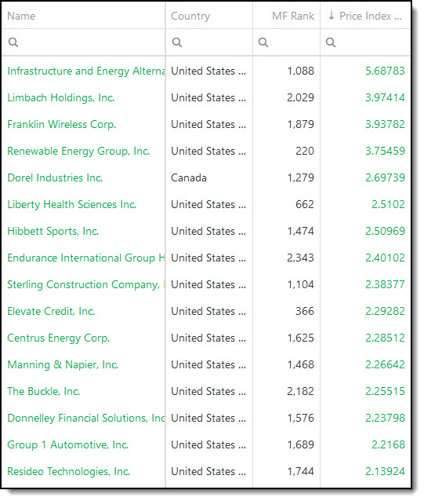
Task: Click the search icon under Name column
Action: click(13, 42)
